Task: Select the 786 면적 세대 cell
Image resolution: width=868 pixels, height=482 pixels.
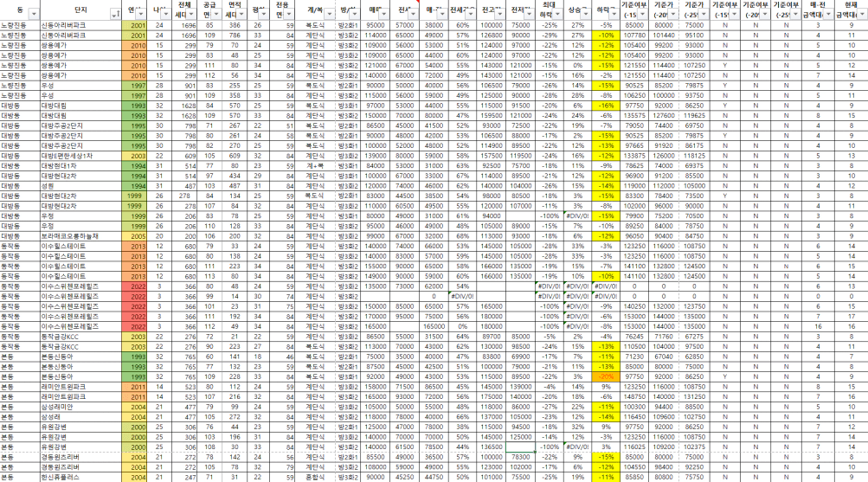Action: click(x=235, y=35)
